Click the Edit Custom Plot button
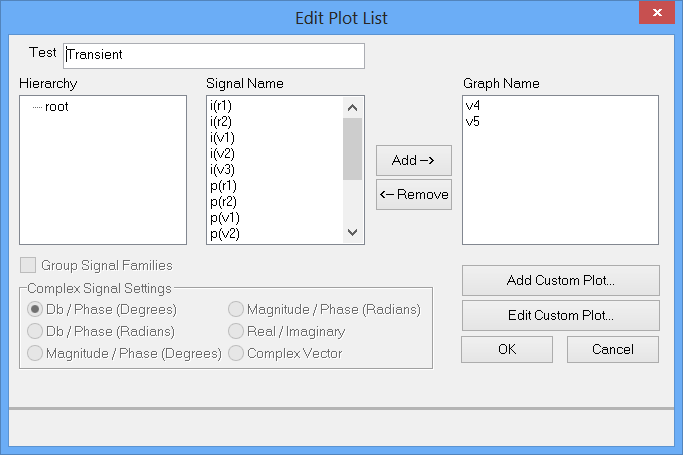Image resolution: width=683 pixels, height=455 pixels. point(560,315)
